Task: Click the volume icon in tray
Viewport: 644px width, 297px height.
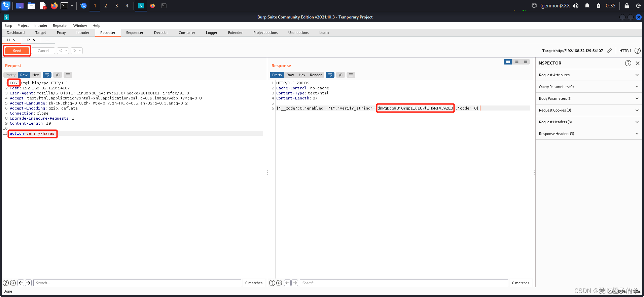Action: (576, 6)
